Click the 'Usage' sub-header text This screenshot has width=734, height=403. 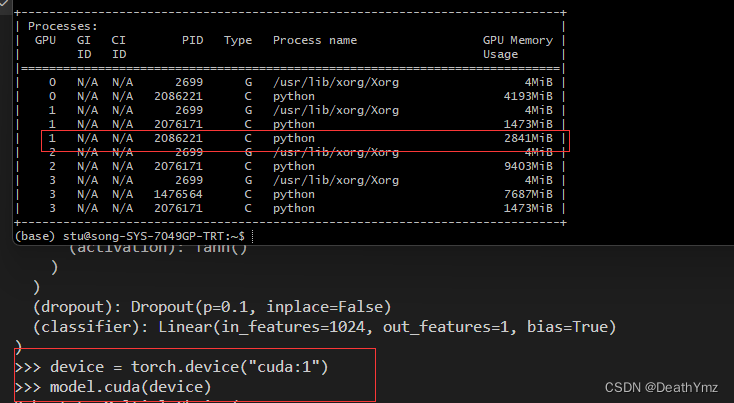pos(500,54)
